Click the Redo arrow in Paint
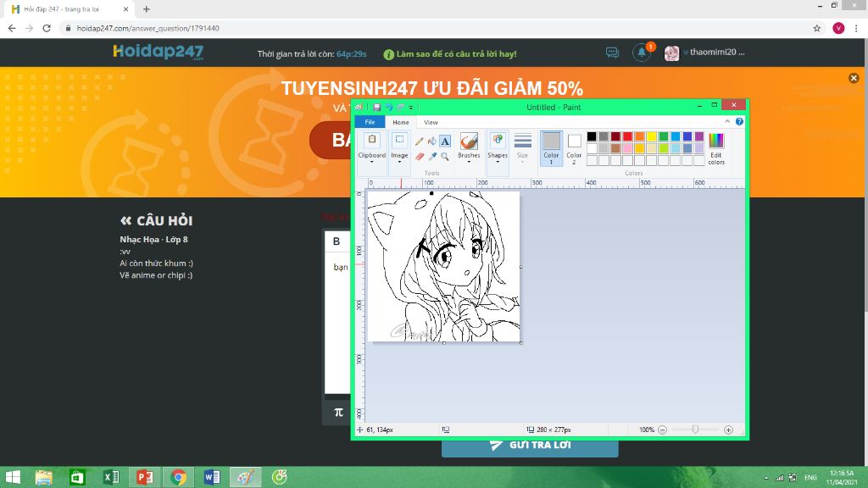 (400, 108)
